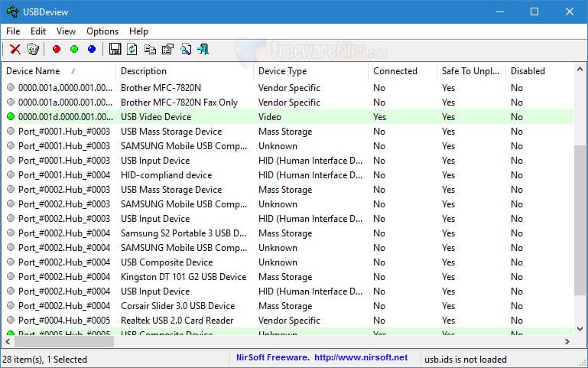
Task: Open the Options menu
Action: coord(102,31)
